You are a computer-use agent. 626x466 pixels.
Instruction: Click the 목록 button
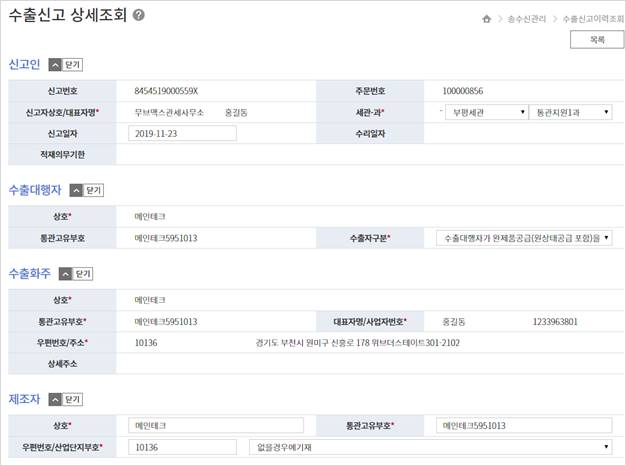(596, 40)
